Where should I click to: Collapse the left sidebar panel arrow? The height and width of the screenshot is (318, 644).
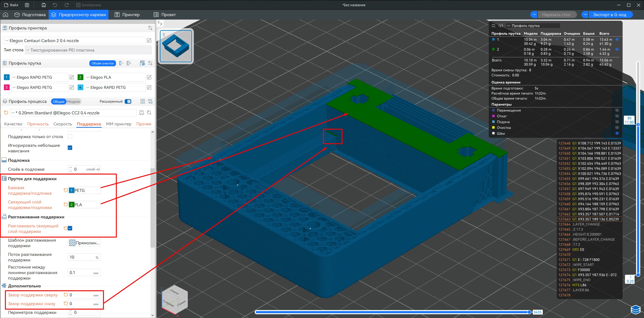point(160,23)
